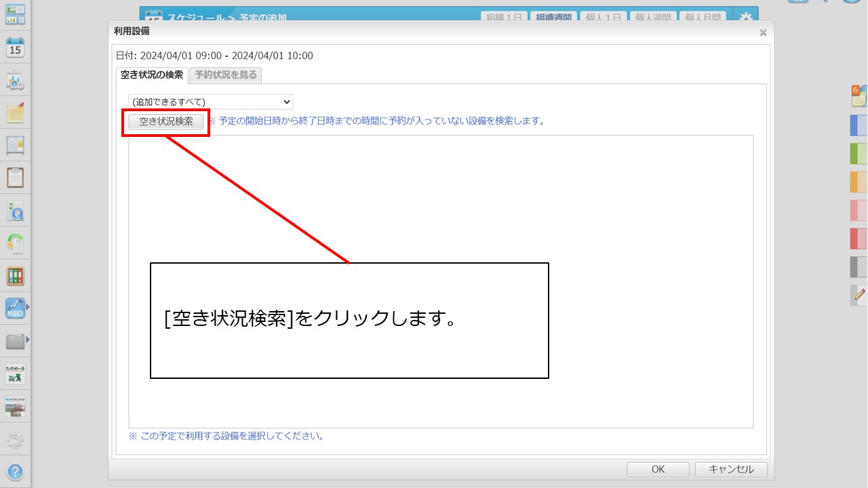Open the sticky notes icon with badge 6

[859, 96]
